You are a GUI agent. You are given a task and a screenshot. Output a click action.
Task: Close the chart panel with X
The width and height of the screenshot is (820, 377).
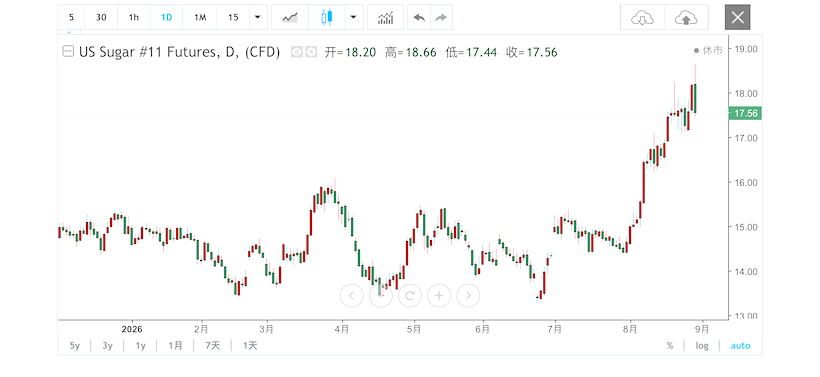click(737, 17)
